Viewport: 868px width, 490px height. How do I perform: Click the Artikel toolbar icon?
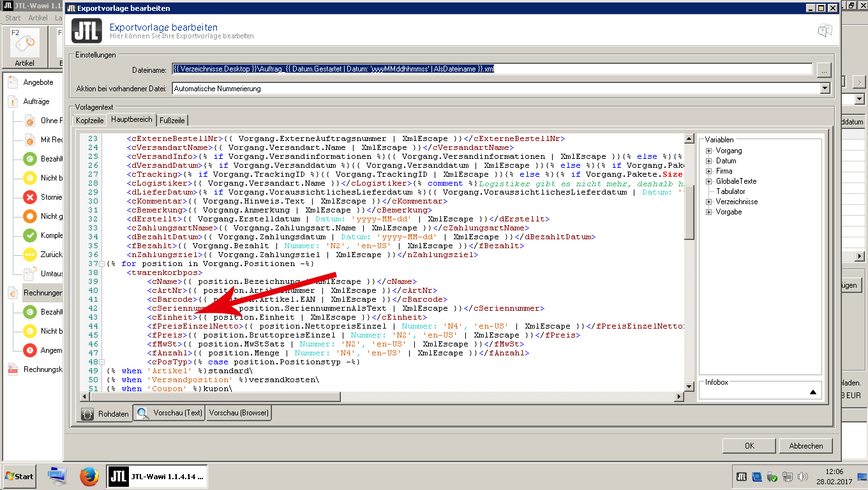24,45
